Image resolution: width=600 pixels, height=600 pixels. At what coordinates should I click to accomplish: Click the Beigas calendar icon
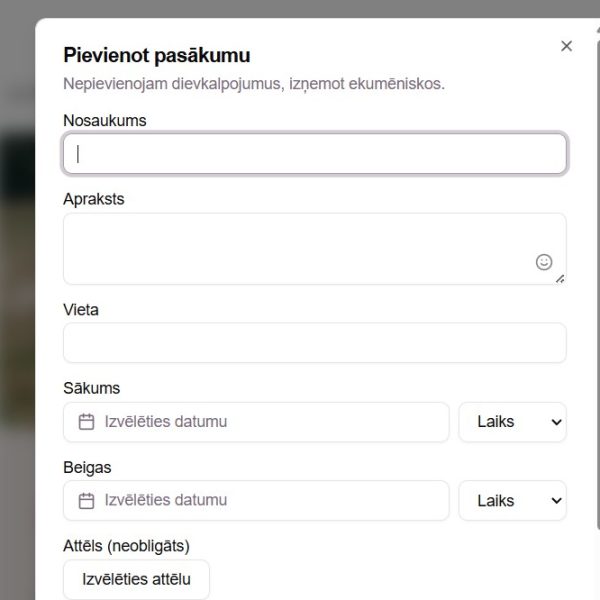[87, 500]
